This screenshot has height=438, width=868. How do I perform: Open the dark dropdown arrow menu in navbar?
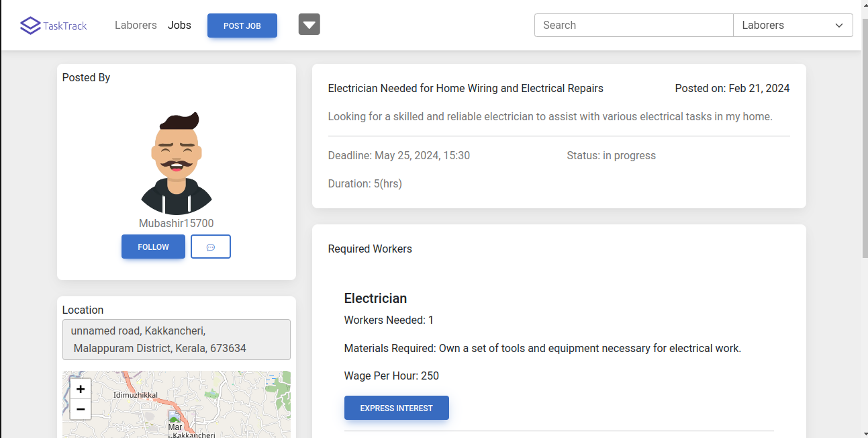tap(309, 25)
